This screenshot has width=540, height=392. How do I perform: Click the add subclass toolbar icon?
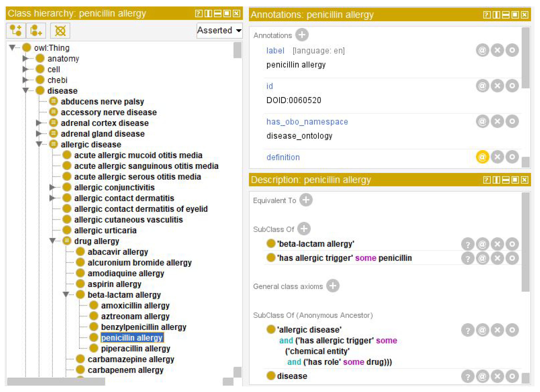coord(16,30)
